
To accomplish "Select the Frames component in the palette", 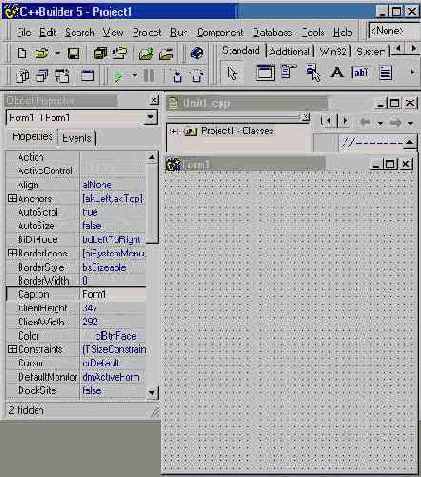I will point(265,73).
